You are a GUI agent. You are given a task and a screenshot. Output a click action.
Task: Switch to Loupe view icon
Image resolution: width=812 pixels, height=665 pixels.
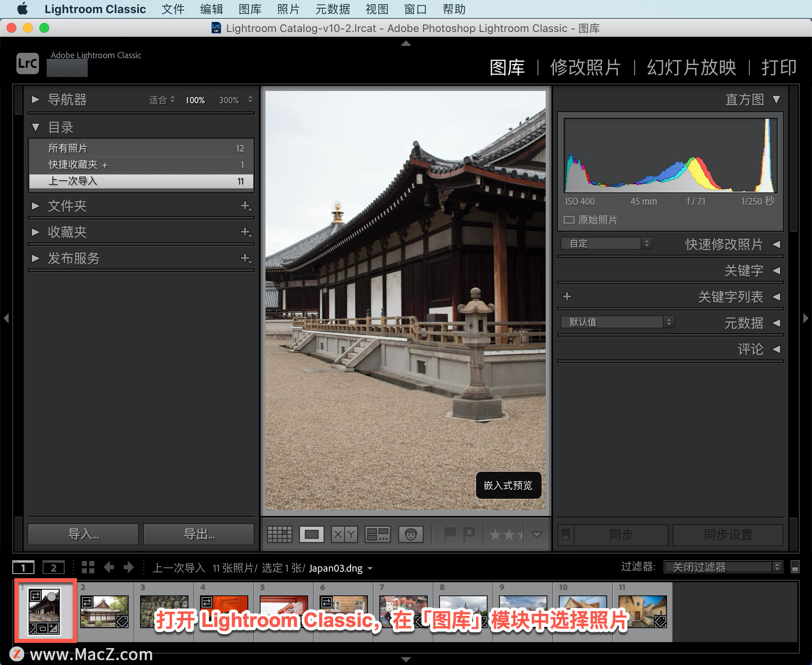(312, 534)
